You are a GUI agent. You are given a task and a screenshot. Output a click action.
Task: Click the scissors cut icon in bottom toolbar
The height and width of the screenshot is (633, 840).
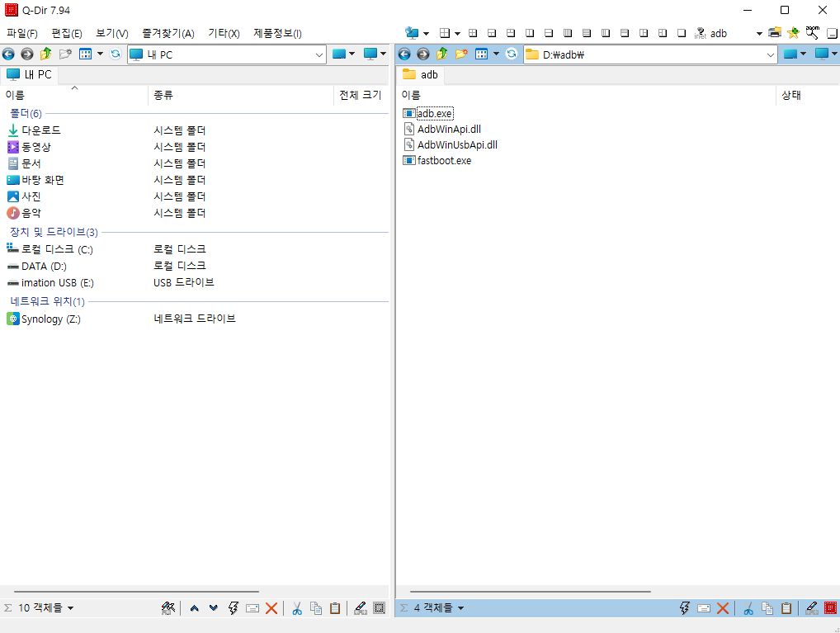[297, 608]
